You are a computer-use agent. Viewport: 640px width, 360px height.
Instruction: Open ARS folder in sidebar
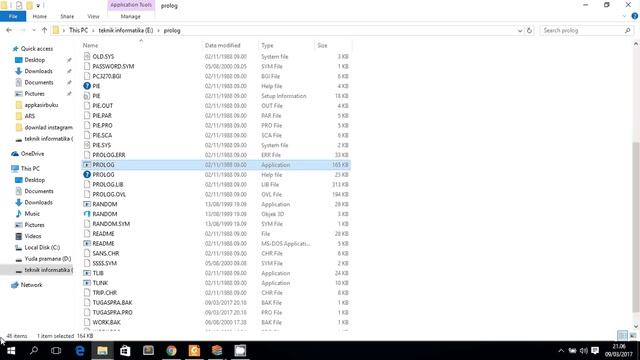(x=29, y=116)
